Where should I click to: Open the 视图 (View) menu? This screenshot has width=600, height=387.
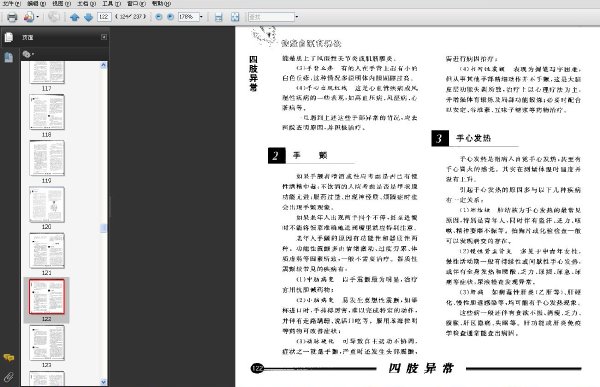coord(61,4)
